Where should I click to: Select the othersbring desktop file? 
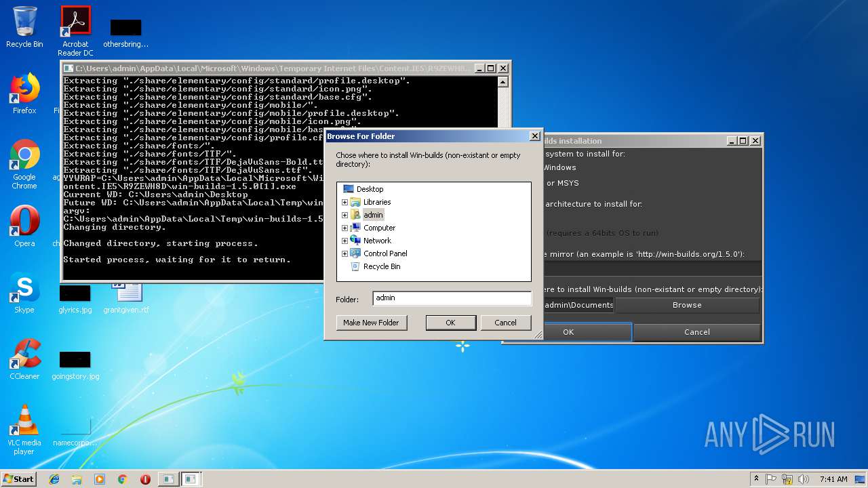[x=126, y=33]
